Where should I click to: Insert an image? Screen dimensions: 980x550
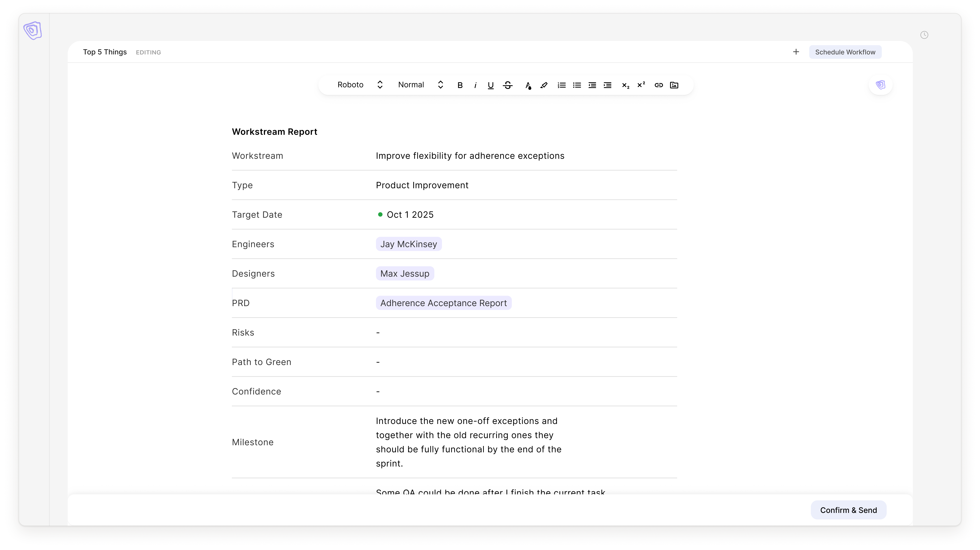(674, 85)
